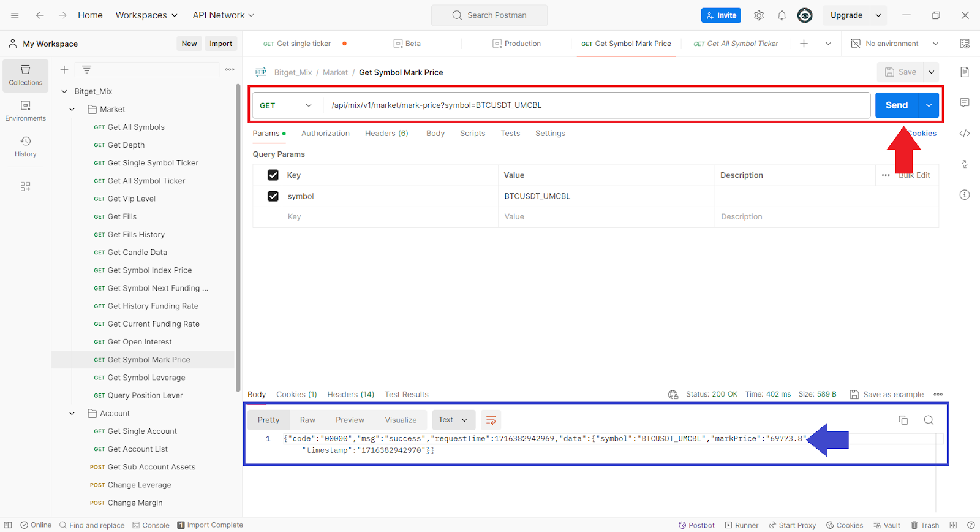
Task: Open Collections in the sidebar
Action: point(26,75)
